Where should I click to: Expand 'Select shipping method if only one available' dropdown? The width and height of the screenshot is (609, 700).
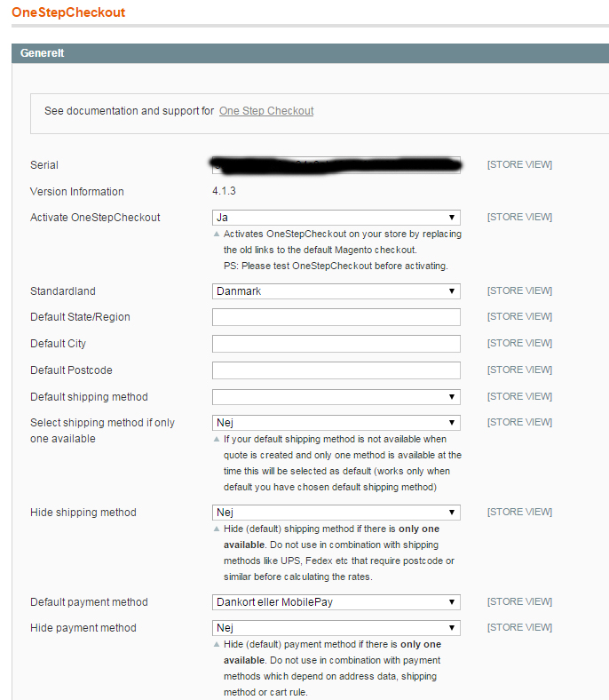[336, 423]
